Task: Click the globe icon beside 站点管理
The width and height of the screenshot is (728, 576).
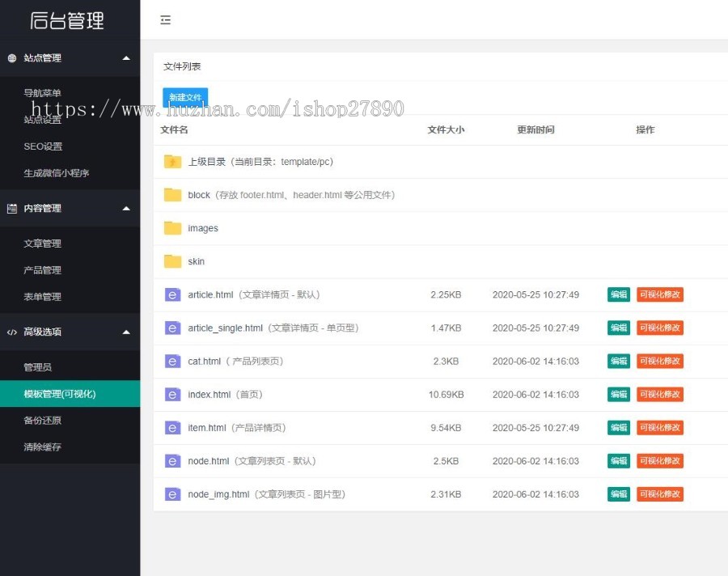Action: 12,58
